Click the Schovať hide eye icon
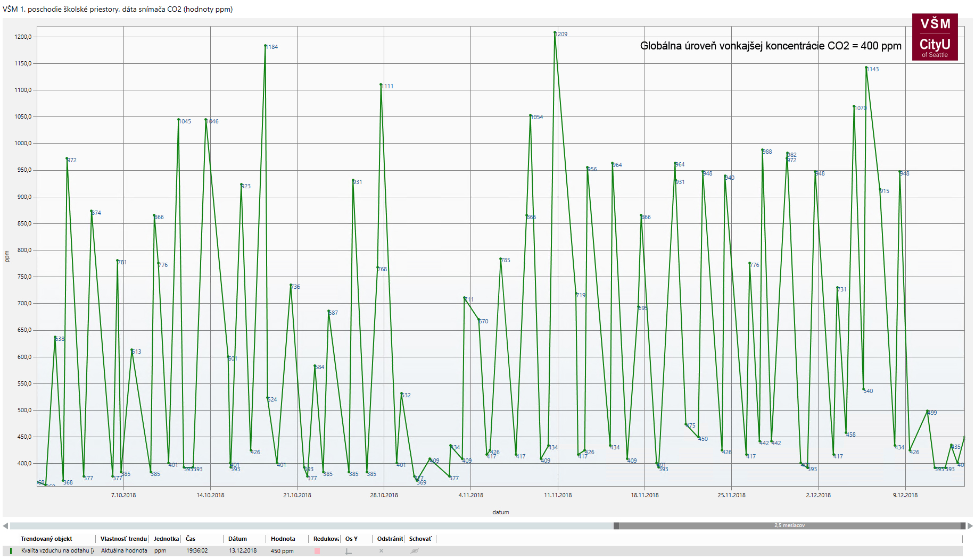The image size is (975, 560). (x=415, y=551)
